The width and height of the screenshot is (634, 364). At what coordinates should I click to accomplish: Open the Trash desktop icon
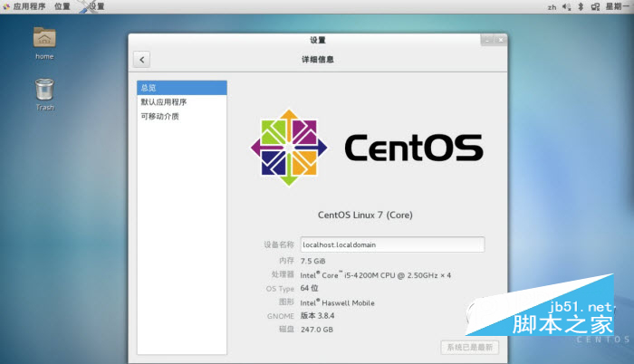coord(44,94)
